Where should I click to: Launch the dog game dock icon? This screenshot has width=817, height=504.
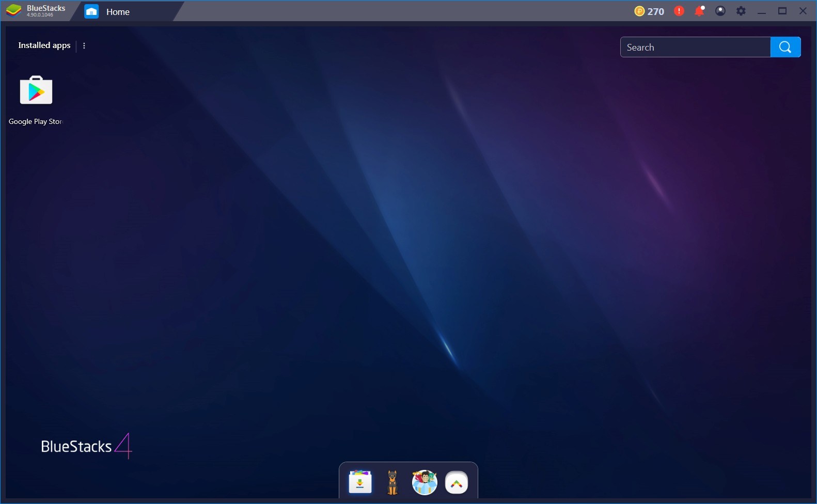pyautogui.click(x=392, y=483)
